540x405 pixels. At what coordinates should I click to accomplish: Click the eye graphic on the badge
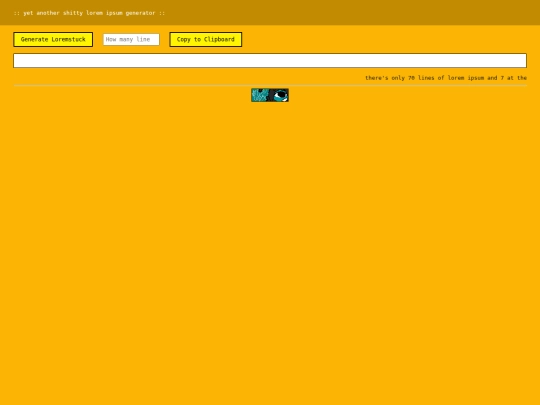coord(280,95)
